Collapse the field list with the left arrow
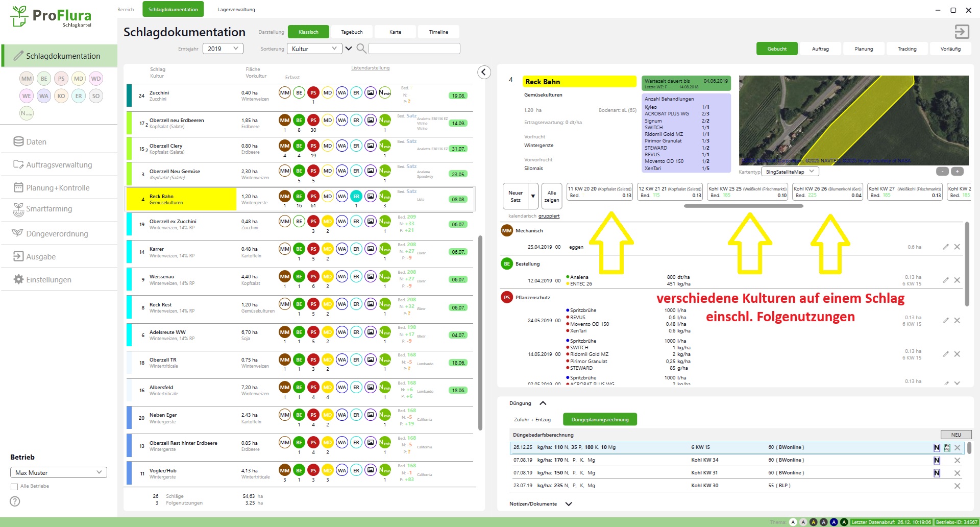 (x=484, y=73)
